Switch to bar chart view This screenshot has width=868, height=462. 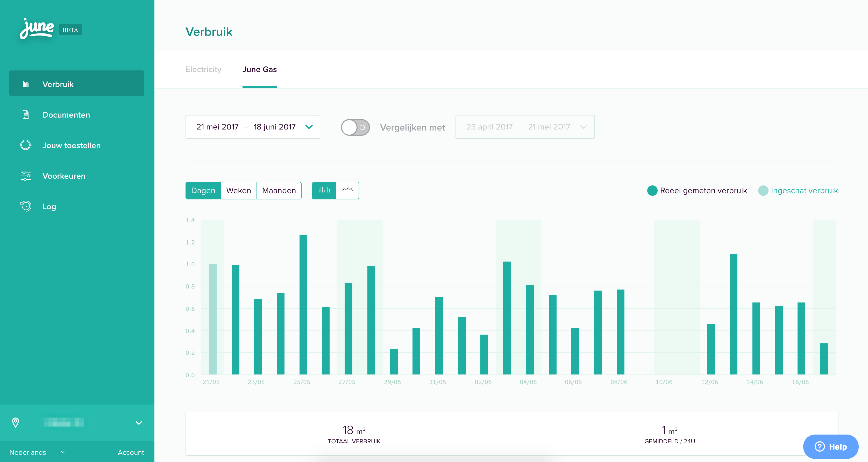point(324,191)
